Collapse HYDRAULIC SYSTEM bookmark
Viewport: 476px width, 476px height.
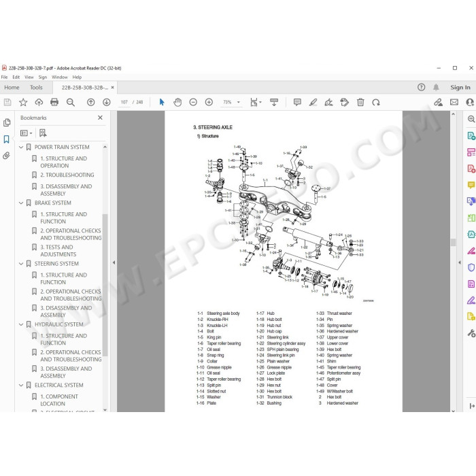coord(21,324)
